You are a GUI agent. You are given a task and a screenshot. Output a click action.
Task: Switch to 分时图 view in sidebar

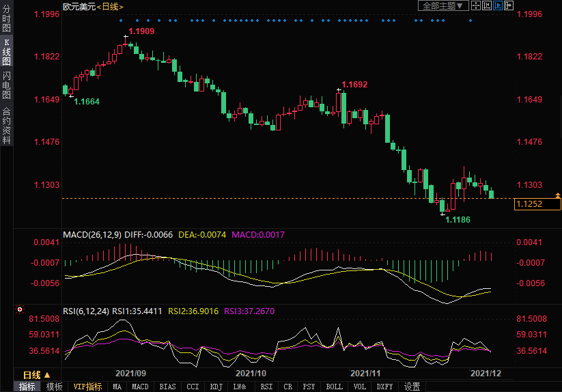pos(6,20)
